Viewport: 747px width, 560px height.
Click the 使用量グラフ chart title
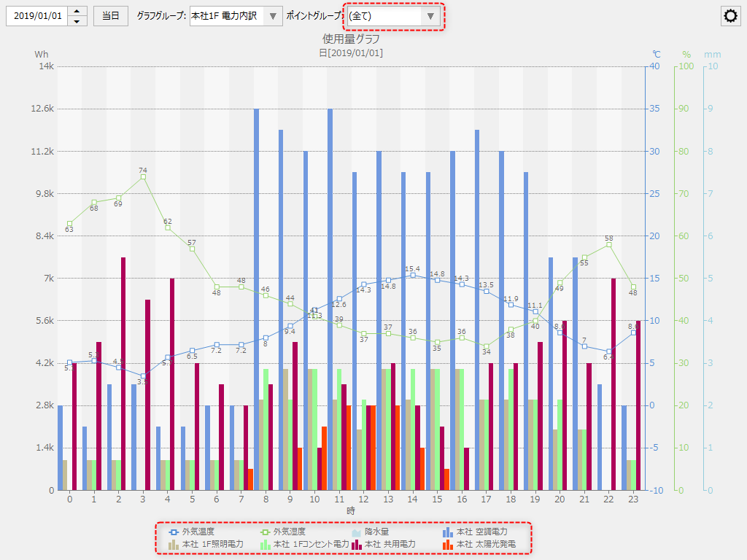[x=351, y=39]
